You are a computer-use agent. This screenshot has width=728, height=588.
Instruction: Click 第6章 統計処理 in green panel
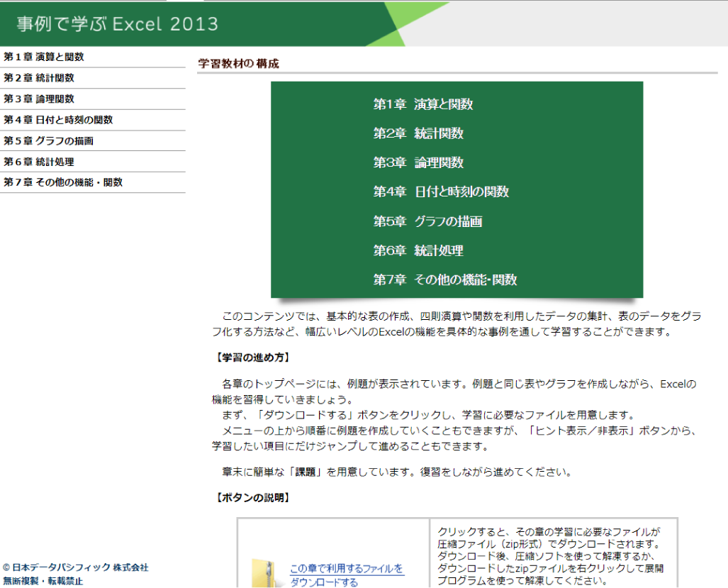pyautogui.click(x=418, y=251)
